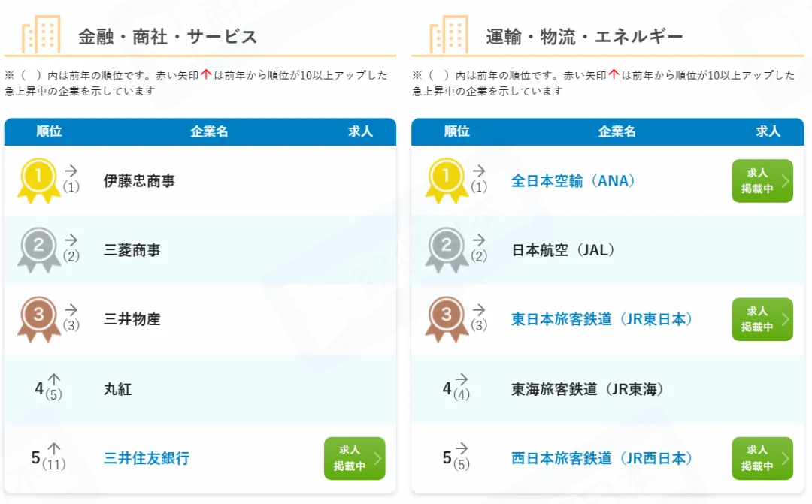Click the red arrow in the right note

(614, 74)
